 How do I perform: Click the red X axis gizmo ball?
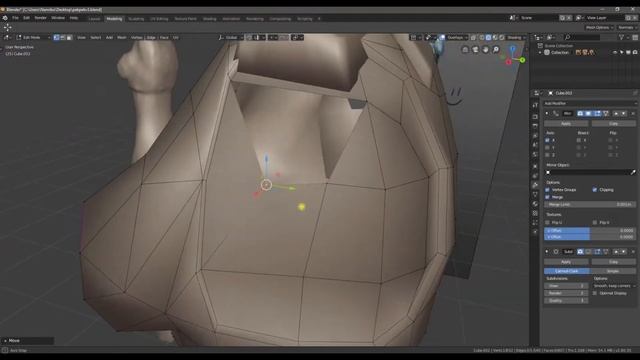pyautogui.click(x=509, y=62)
